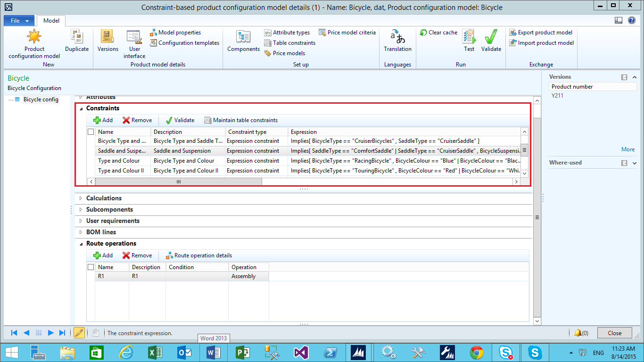Open Configuration templates
Viewport: 644px width, 362px height.
(x=184, y=43)
